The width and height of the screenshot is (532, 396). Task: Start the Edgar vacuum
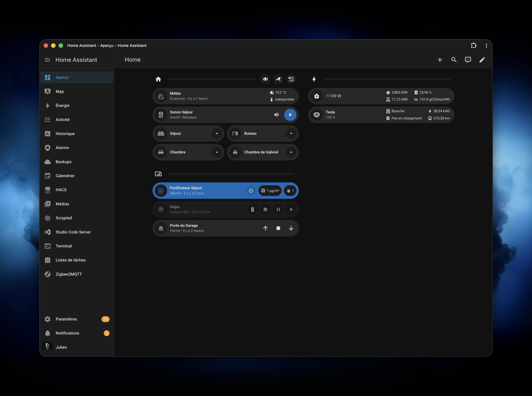[x=291, y=209]
